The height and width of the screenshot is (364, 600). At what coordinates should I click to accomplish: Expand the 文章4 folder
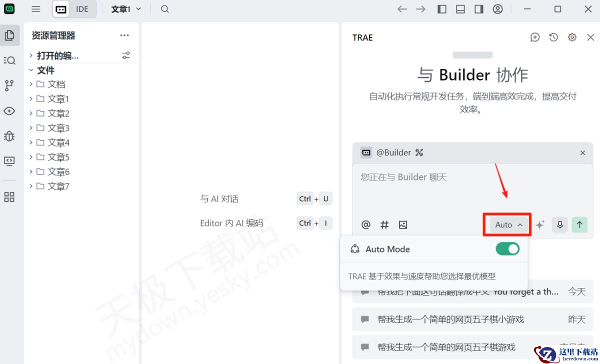[82, 142]
